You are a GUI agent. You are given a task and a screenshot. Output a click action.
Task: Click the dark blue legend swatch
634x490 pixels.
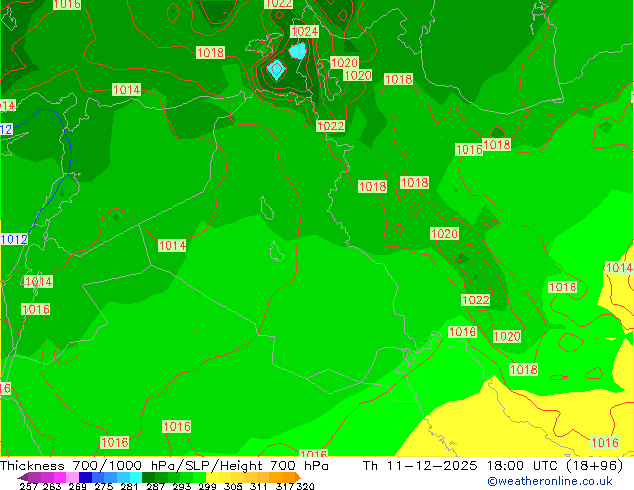(x=85, y=477)
